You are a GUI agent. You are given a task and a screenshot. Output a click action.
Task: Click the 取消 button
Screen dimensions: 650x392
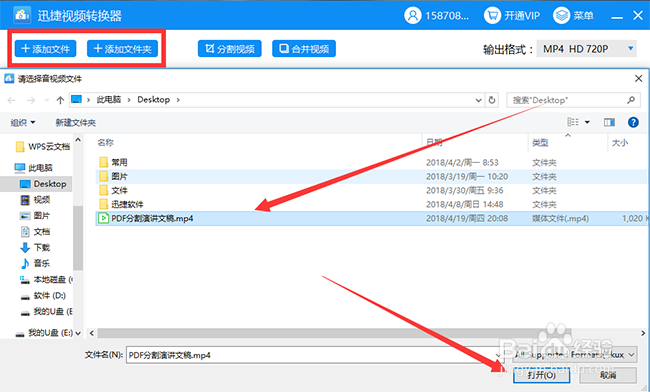(x=608, y=375)
